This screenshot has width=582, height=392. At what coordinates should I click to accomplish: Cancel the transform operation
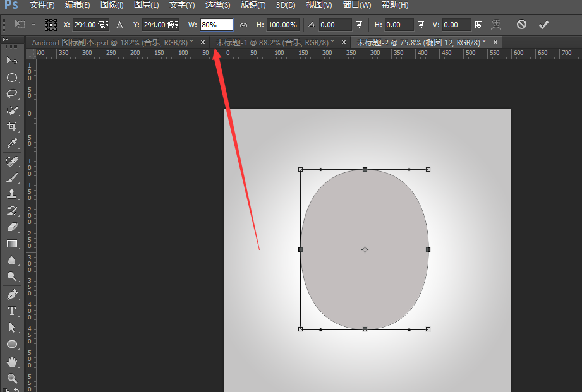pos(521,25)
